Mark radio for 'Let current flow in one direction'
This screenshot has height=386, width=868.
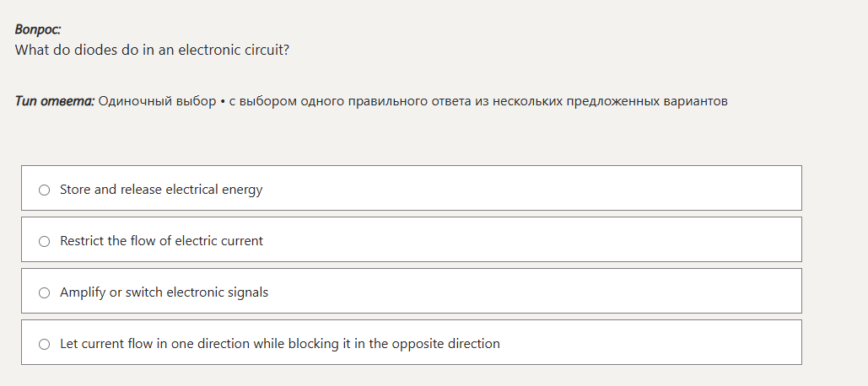coord(44,344)
